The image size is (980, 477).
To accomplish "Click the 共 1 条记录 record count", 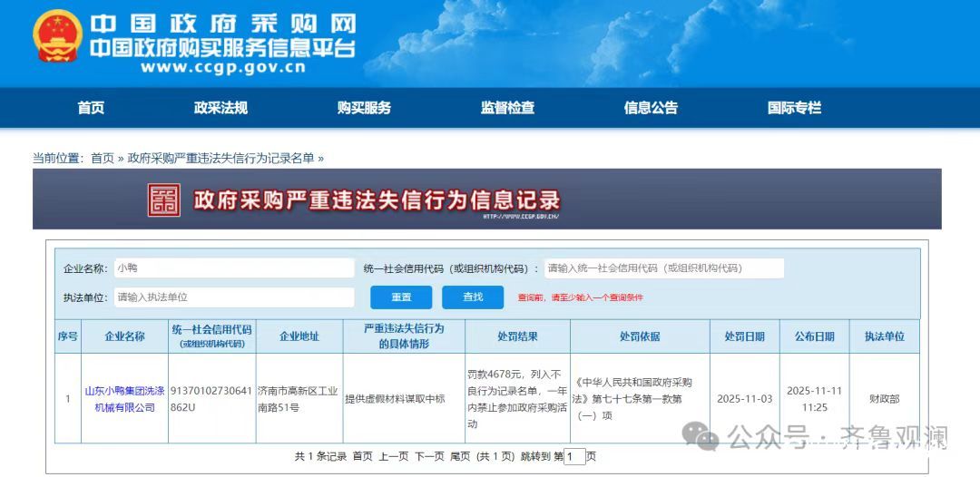I will point(320,456).
